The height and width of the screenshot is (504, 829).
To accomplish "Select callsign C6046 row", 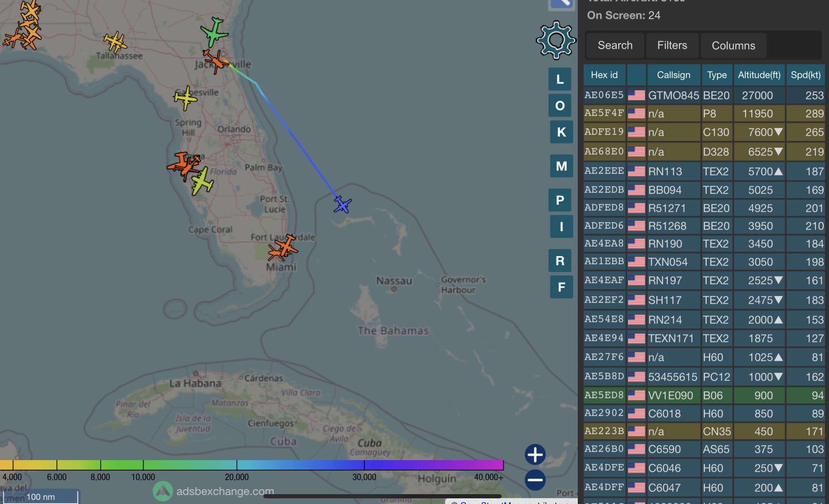I will 704,468.
